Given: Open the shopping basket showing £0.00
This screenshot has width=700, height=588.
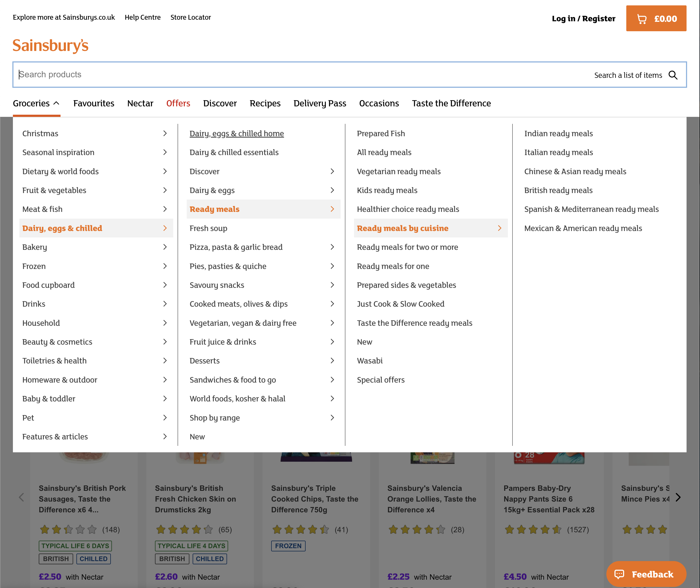Looking at the screenshot, I should point(656,19).
